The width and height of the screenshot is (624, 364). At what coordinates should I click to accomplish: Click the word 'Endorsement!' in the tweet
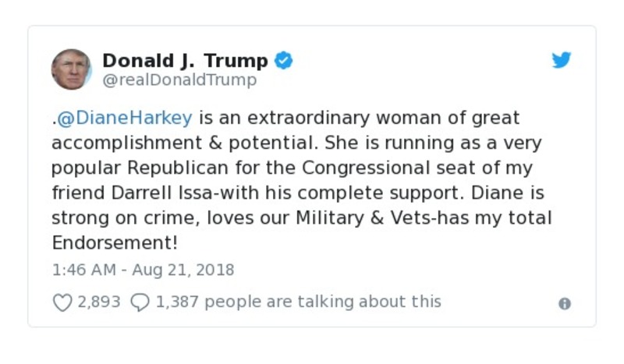115,242
